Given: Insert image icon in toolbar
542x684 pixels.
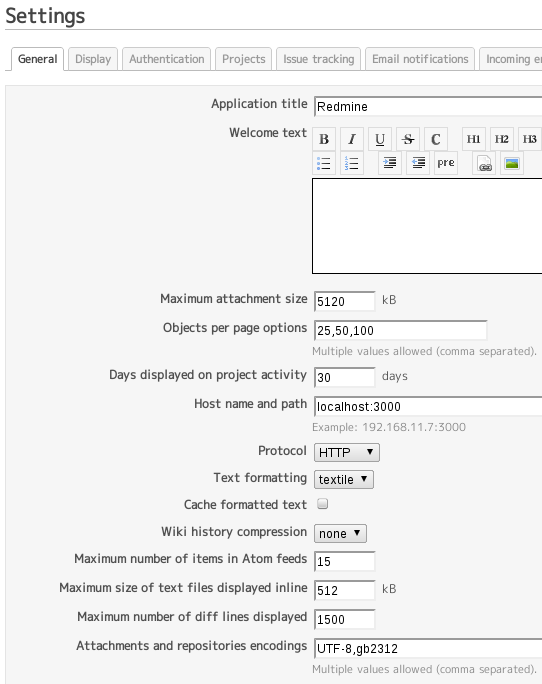Looking at the screenshot, I should 511,163.
